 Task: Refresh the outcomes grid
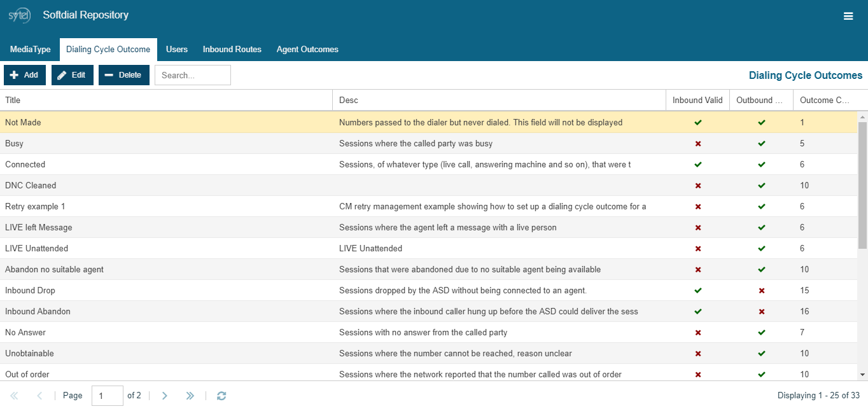tap(221, 396)
